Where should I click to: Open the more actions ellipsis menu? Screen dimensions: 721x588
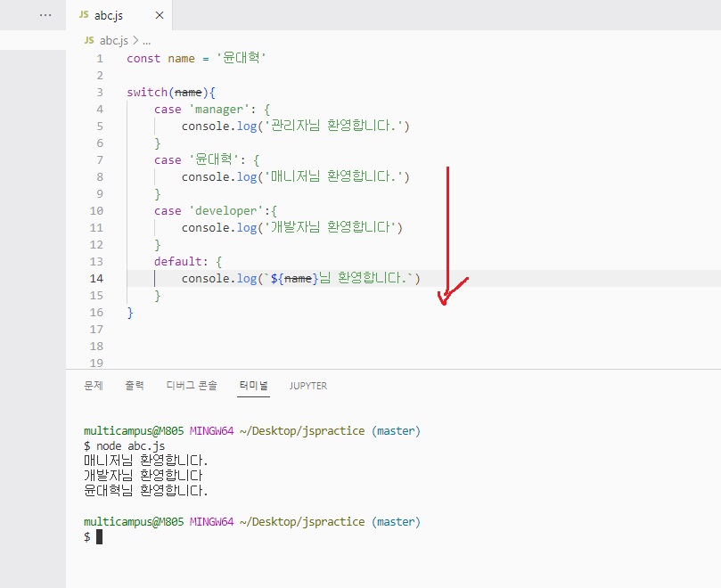[x=45, y=15]
